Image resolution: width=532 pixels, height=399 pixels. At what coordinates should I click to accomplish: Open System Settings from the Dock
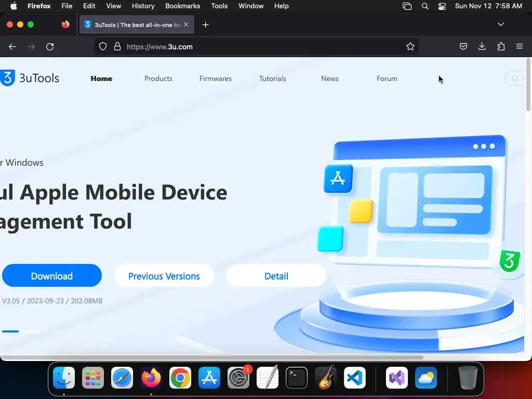click(x=238, y=377)
